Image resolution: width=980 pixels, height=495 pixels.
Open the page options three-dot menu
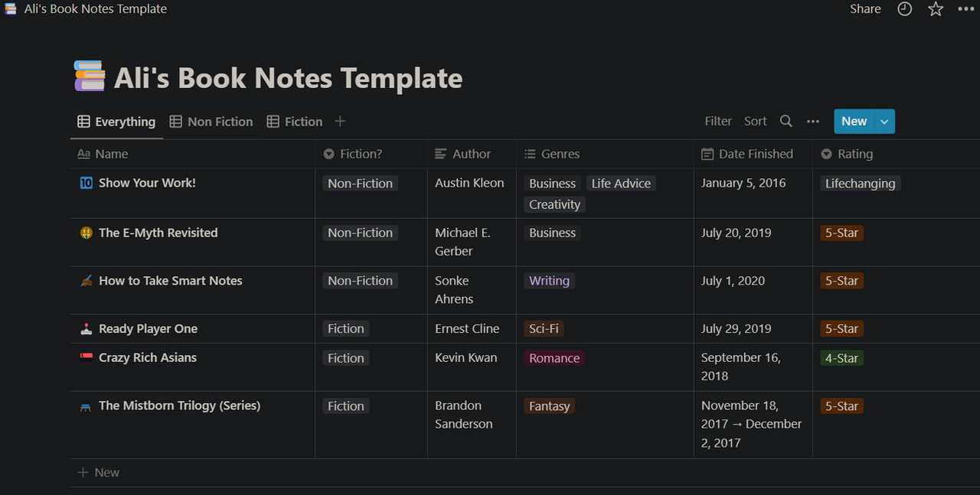pos(965,9)
